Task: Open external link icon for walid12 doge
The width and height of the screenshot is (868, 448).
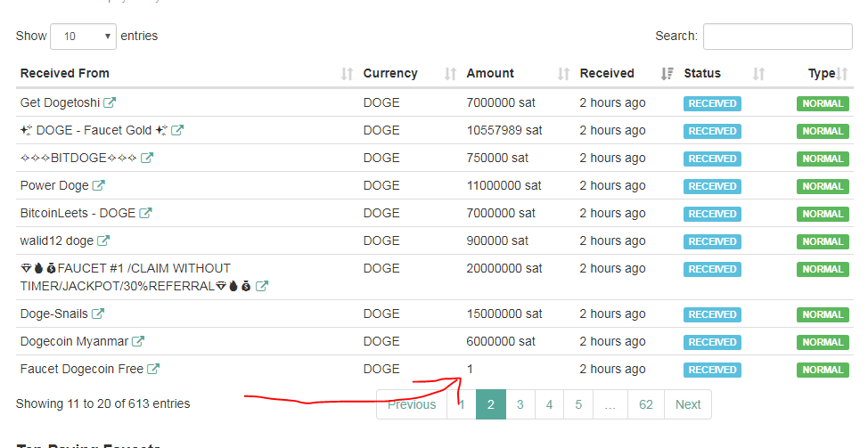Action: (103, 241)
